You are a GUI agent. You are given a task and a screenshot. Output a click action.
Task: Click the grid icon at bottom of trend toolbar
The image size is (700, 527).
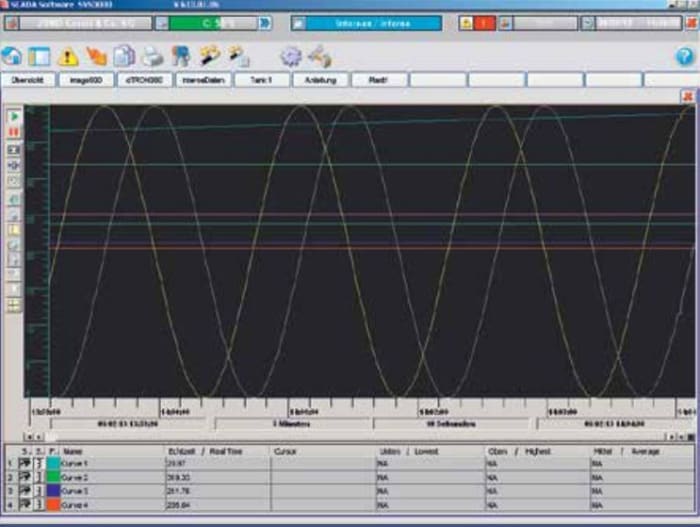coord(15,305)
